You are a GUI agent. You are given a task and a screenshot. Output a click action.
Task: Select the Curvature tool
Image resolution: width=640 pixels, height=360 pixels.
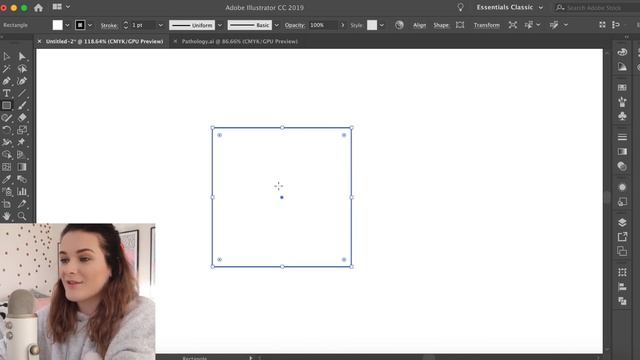(x=22, y=81)
